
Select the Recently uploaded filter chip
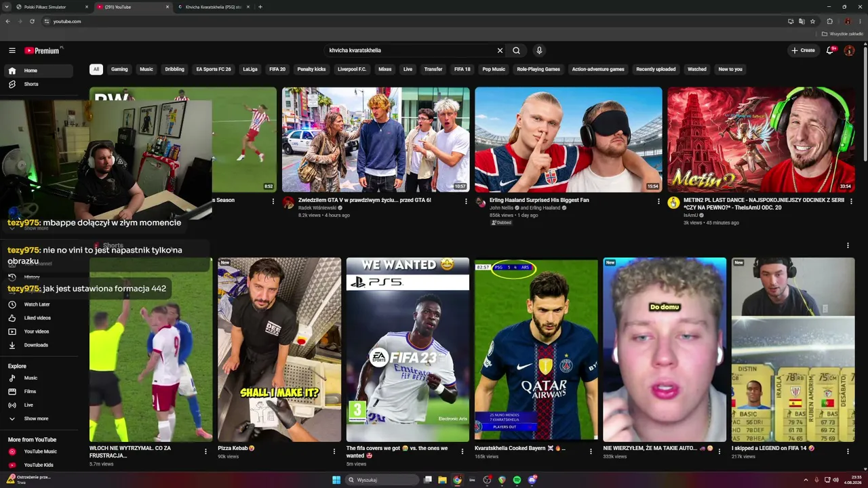click(656, 69)
